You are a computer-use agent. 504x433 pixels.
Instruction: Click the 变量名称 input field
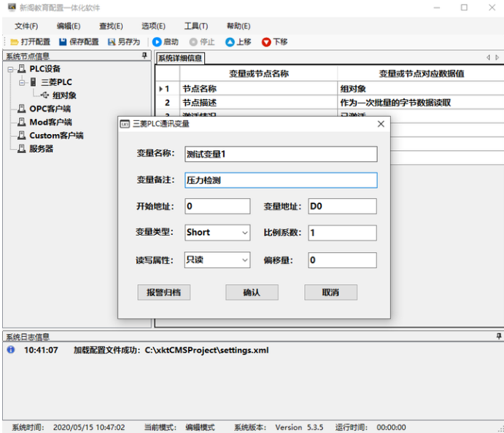(x=281, y=155)
